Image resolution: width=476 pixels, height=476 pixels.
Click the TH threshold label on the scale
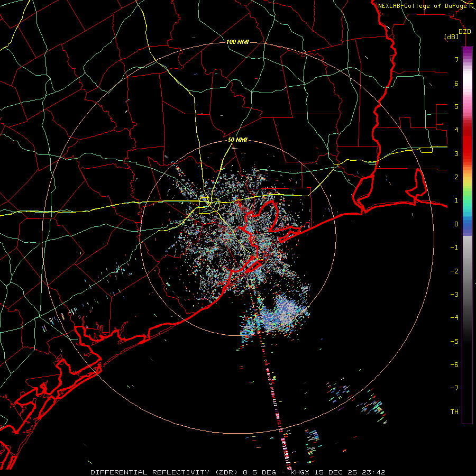tap(454, 412)
